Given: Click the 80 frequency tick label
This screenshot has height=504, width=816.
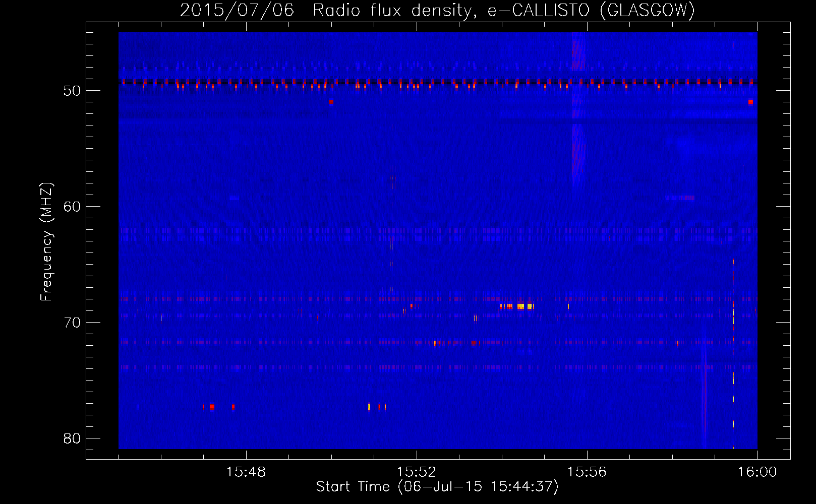Looking at the screenshot, I should (x=72, y=438).
